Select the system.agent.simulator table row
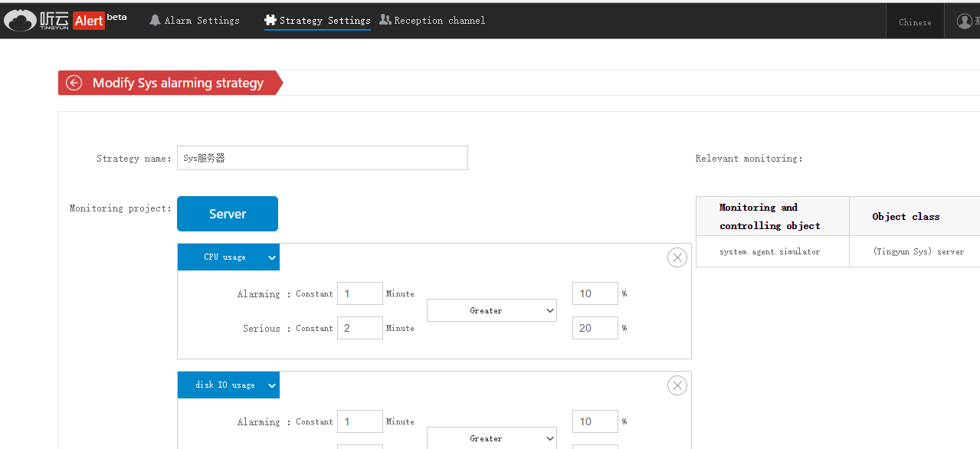Viewport: 980px width, 449px height. 769,251
